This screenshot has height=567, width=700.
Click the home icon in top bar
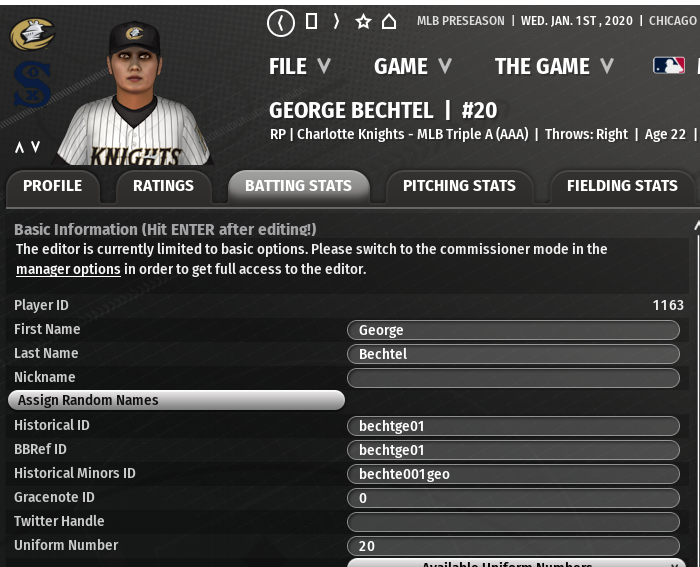tap(389, 21)
